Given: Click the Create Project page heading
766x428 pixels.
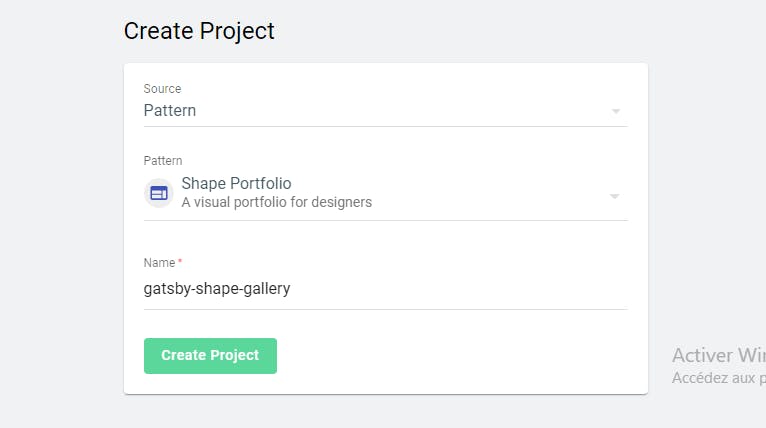Looking at the screenshot, I should tap(199, 31).
